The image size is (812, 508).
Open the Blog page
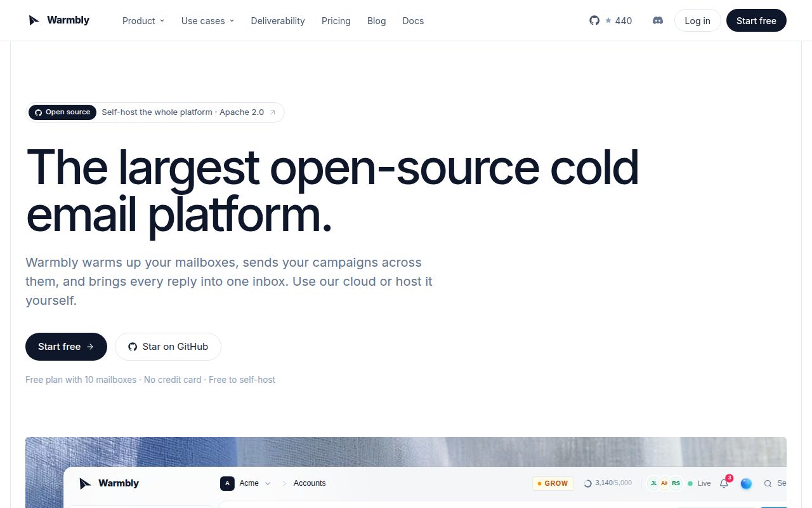click(x=376, y=20)
